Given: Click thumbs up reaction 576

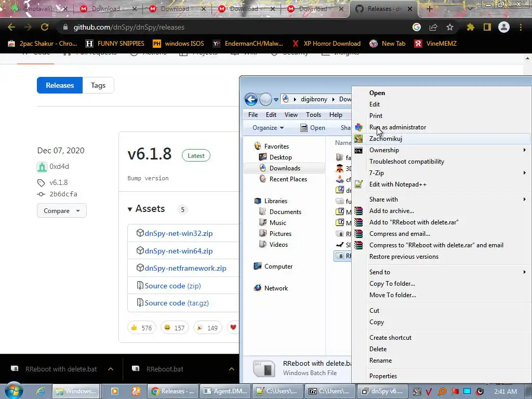Looking at the screenshot, I should click(141, 328).
